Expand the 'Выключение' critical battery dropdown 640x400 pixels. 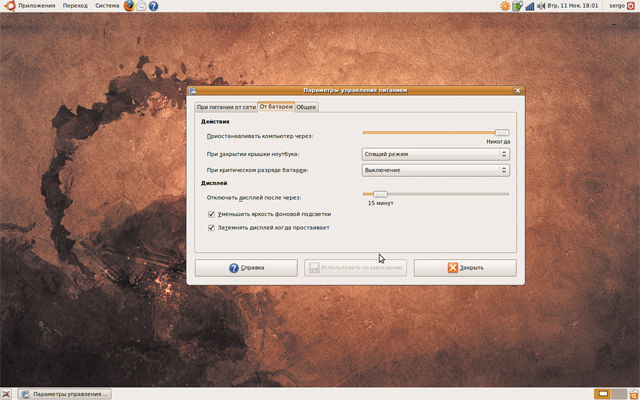(x=435, y=170)
